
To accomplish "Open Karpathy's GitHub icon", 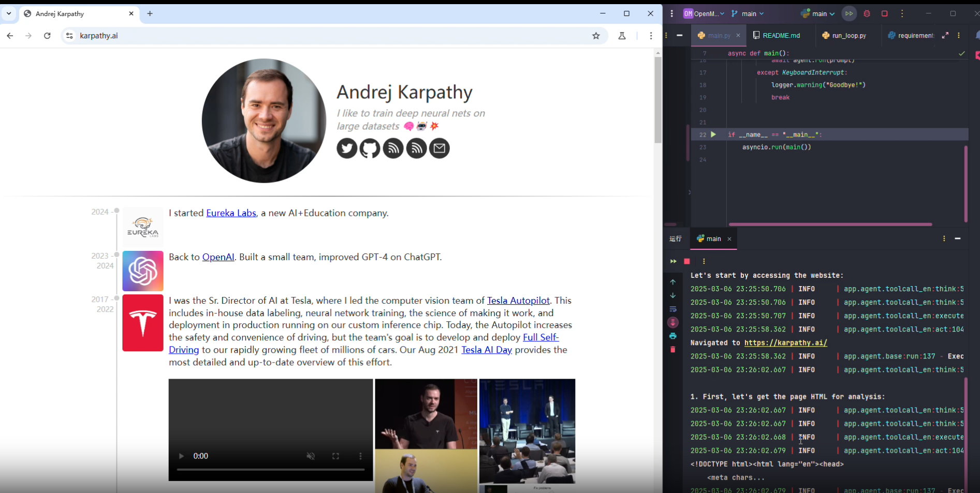I will pyautogui.click(x=370, y=148).
